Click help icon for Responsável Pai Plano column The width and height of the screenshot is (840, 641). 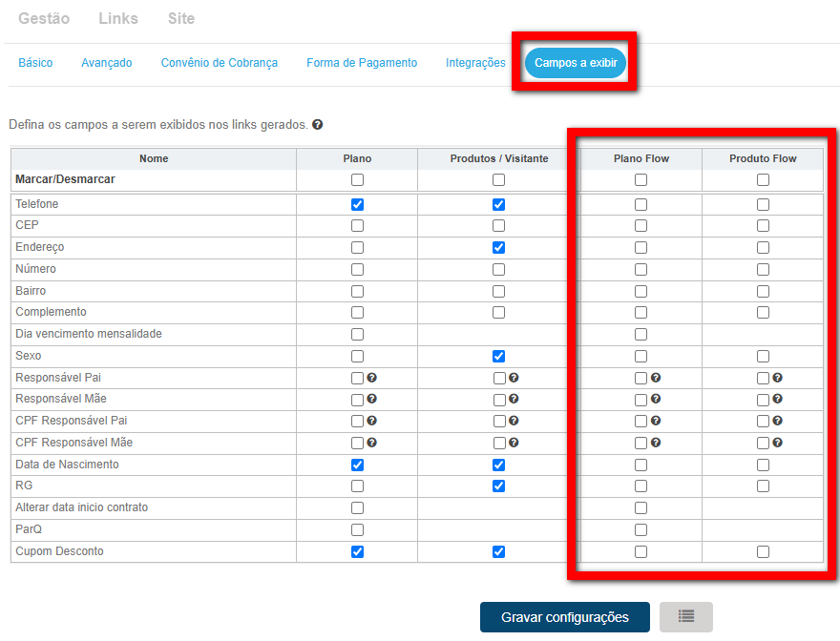click(x=372, y=378)
